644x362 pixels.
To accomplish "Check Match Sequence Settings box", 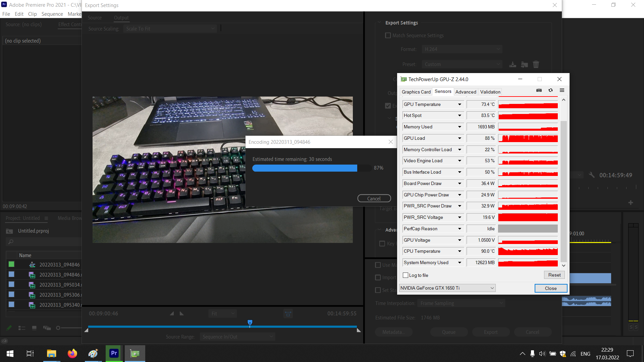I will coord(388,36).
